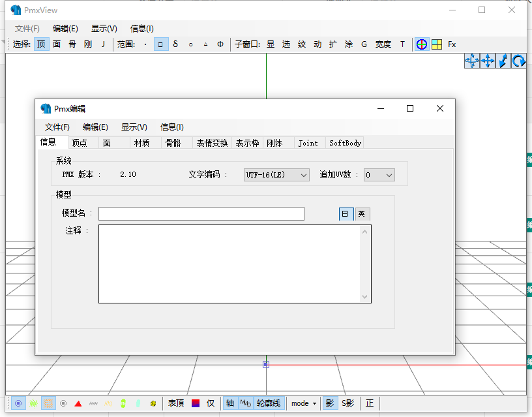This screenshot has height=417, width=532.
Task: Select the Φ range option
Action: [x=220, y=44]
